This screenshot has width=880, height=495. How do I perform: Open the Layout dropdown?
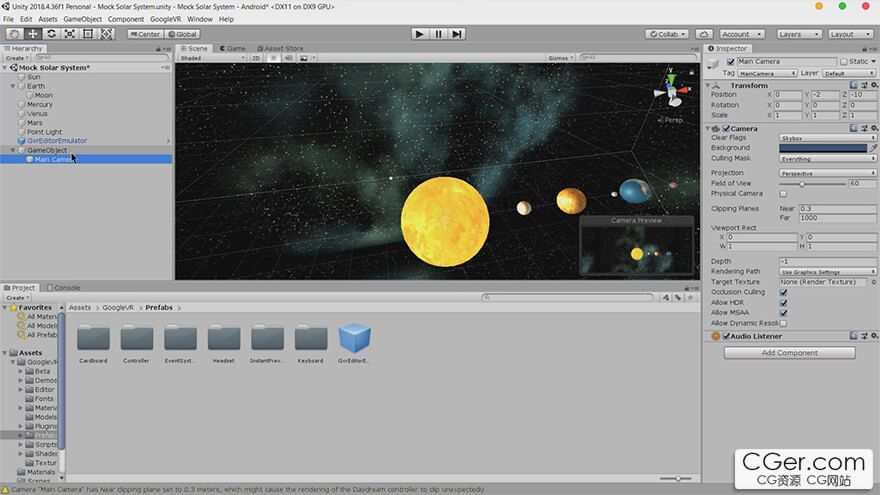850,34
